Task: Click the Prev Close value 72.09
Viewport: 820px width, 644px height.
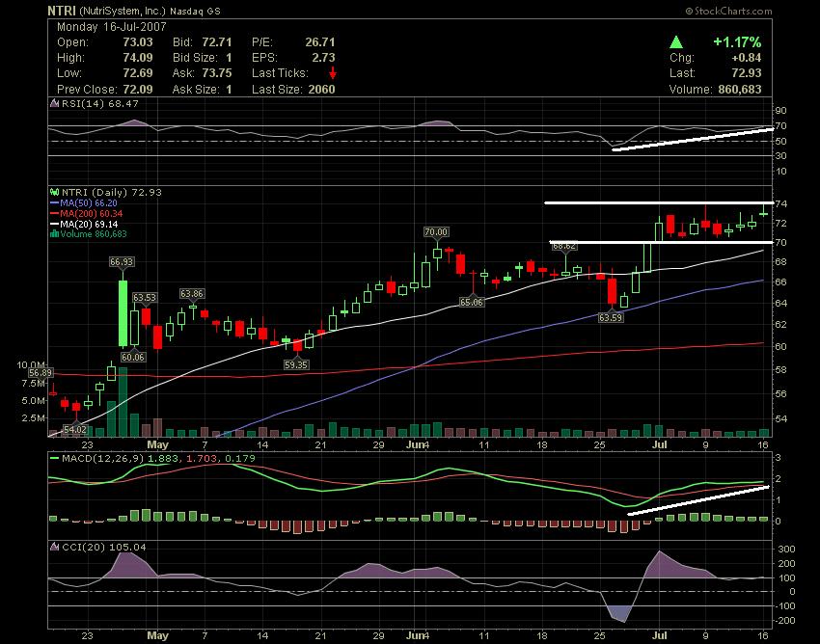Action: click(138, 90)
